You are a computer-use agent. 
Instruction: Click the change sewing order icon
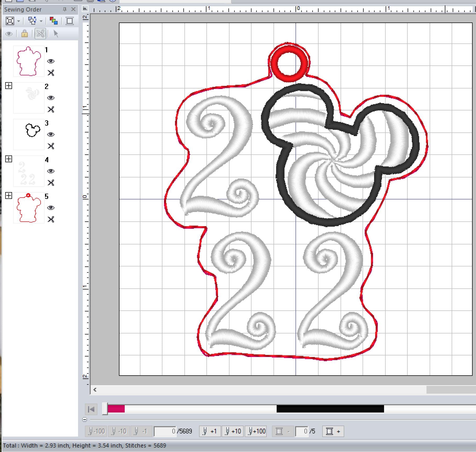click(32, 21)
